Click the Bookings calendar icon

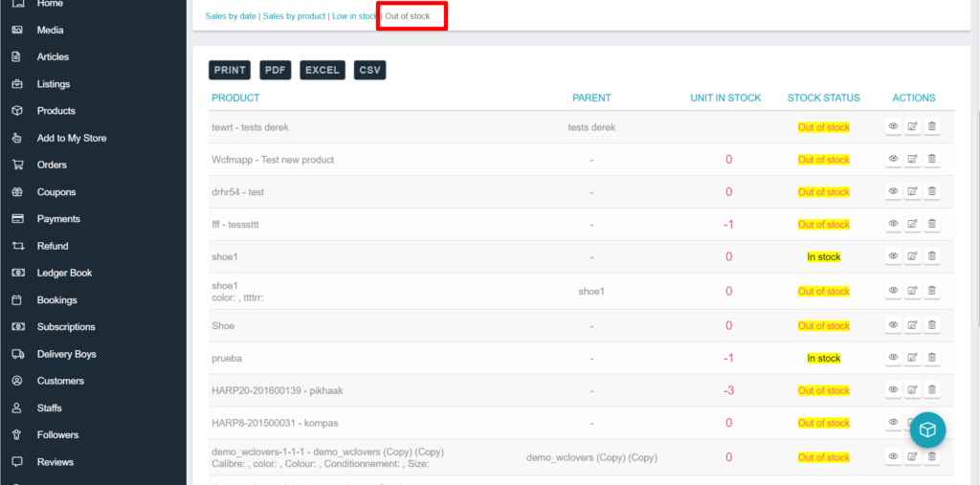pos(17,299)
